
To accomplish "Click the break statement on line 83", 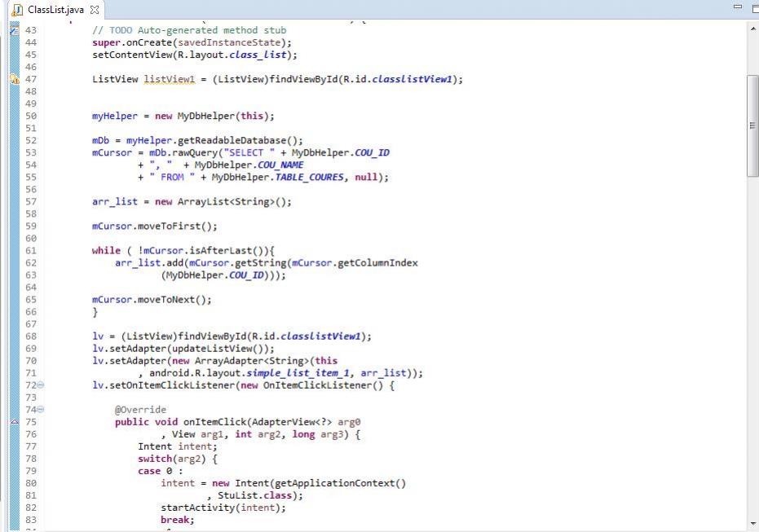I will pyautogui.click(x=178, y=520).
